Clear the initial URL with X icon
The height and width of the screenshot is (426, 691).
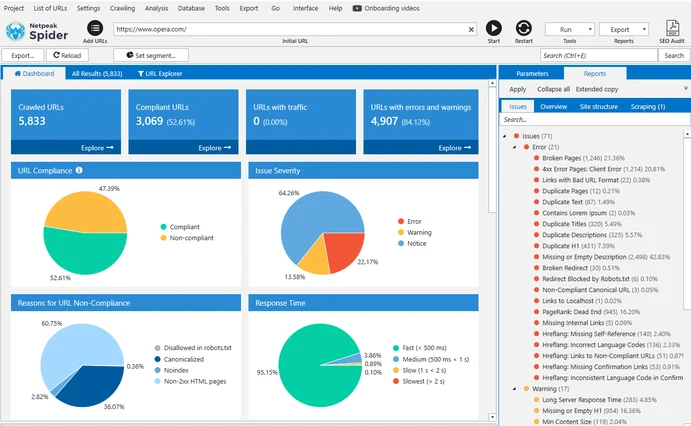click(x=469, y=29)
